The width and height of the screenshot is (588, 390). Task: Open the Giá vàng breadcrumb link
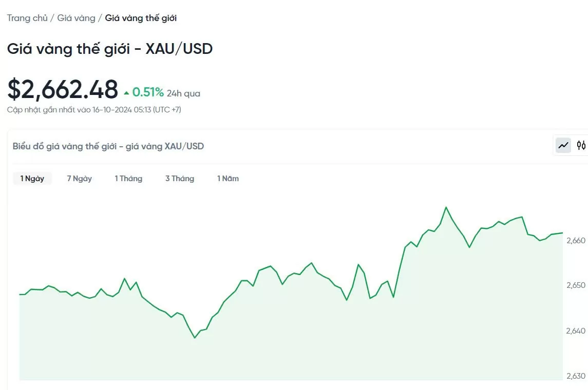point(76,18)
